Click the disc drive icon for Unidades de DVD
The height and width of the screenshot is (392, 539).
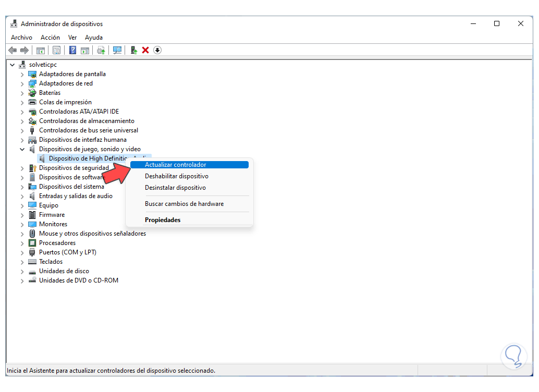pos(32,280)
